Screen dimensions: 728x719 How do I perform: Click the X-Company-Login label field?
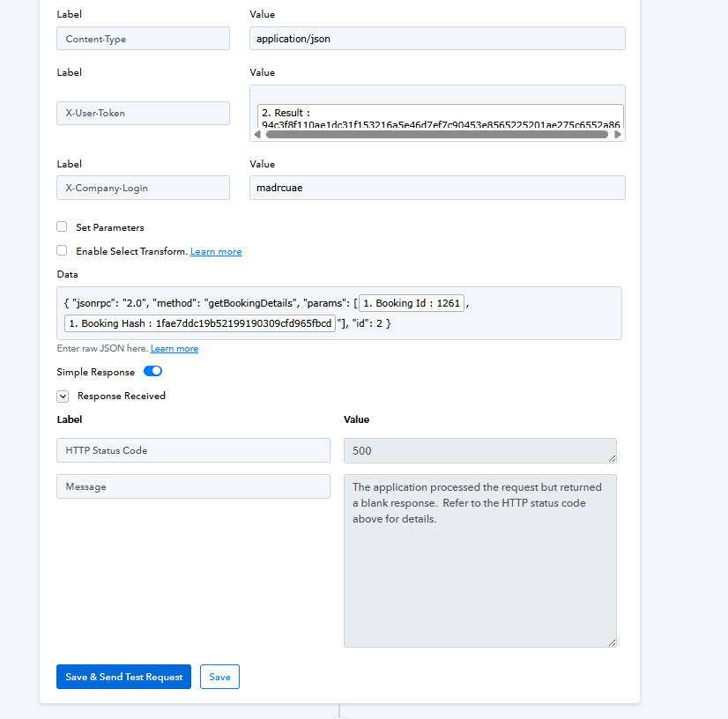143,188
